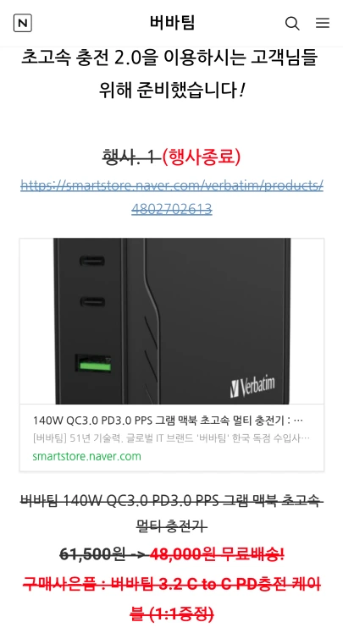
Task: Click the Verbatim logo on the charger image
Action: tap(252, 387)
